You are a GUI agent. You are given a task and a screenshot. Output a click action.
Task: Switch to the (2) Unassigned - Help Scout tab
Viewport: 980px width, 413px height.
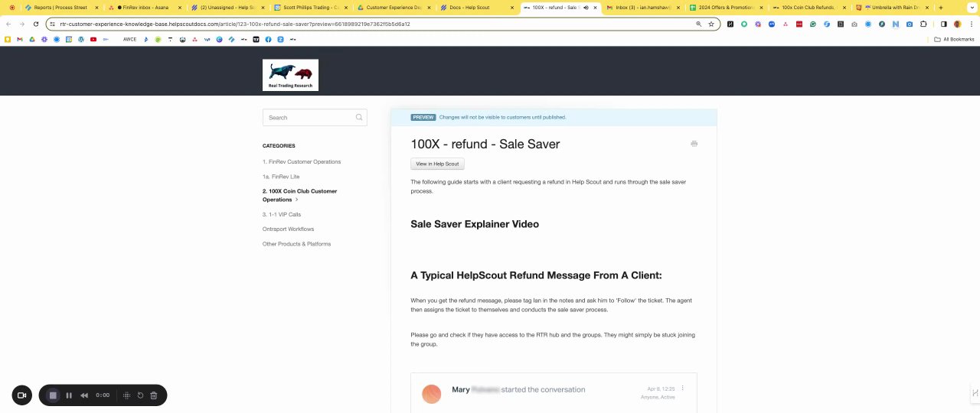click(x=227, y=8)
